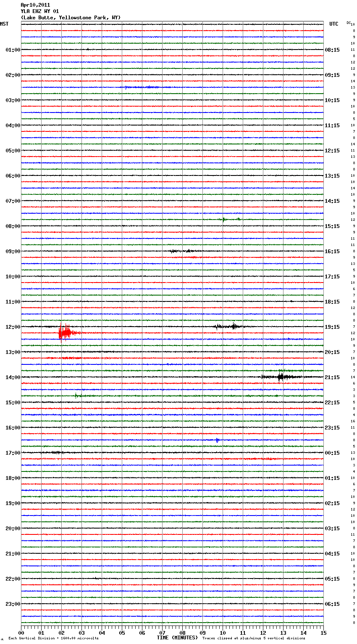Click minute tick 08 on bottom axis
Viewport: 357px width, 644px height.
(x=182, y=633)
